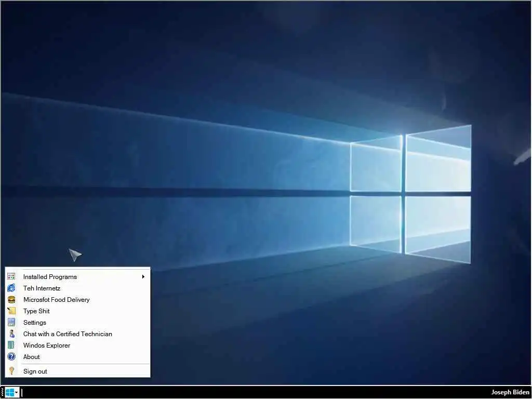Click the Teh Internetz browser icon
Screen dimensions: 532x399
(x=11, y=288)
